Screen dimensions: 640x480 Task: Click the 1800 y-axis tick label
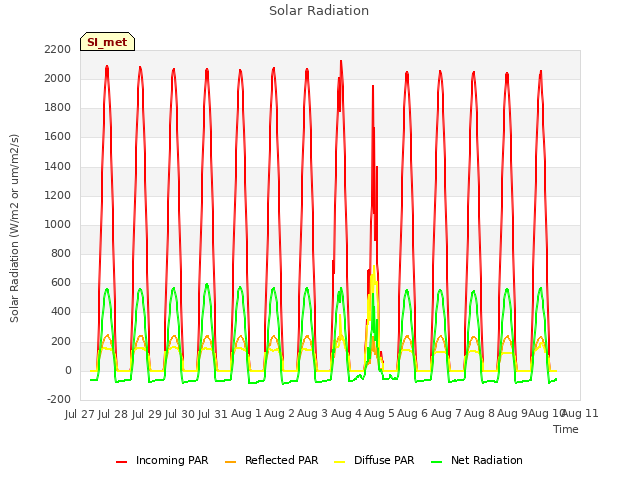point(58,108)
